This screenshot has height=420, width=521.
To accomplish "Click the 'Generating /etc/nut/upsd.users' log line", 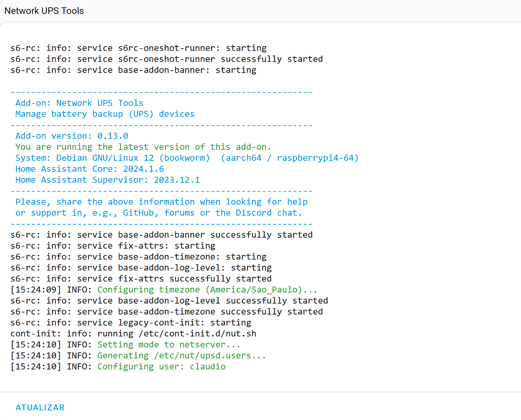I will click(x=138, y=356).
